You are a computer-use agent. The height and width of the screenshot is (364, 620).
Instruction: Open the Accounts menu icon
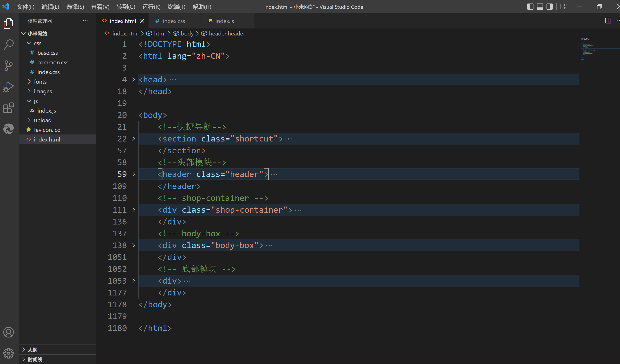[x=9, y=332]
